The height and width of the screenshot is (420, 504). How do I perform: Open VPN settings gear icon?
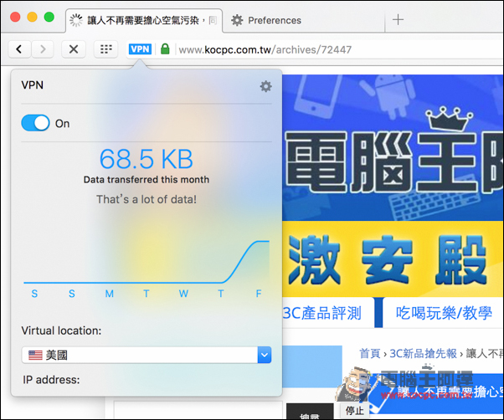point(265,86)
